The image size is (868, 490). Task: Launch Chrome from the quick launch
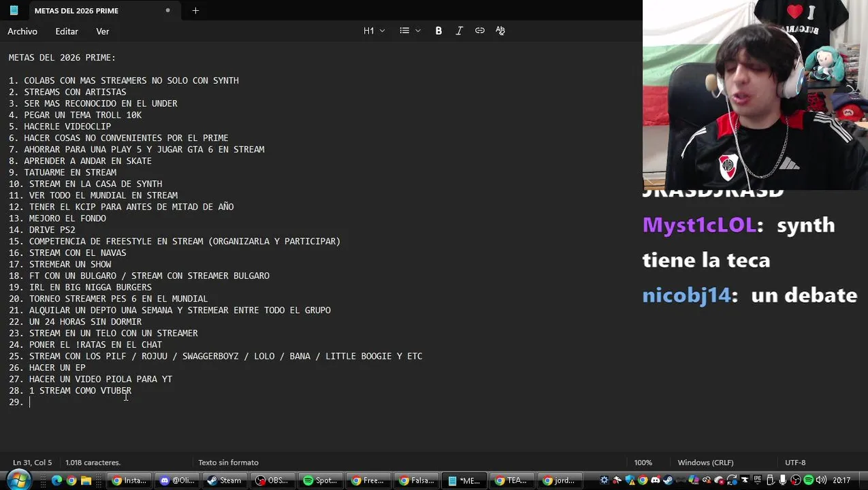pos(71,480)
